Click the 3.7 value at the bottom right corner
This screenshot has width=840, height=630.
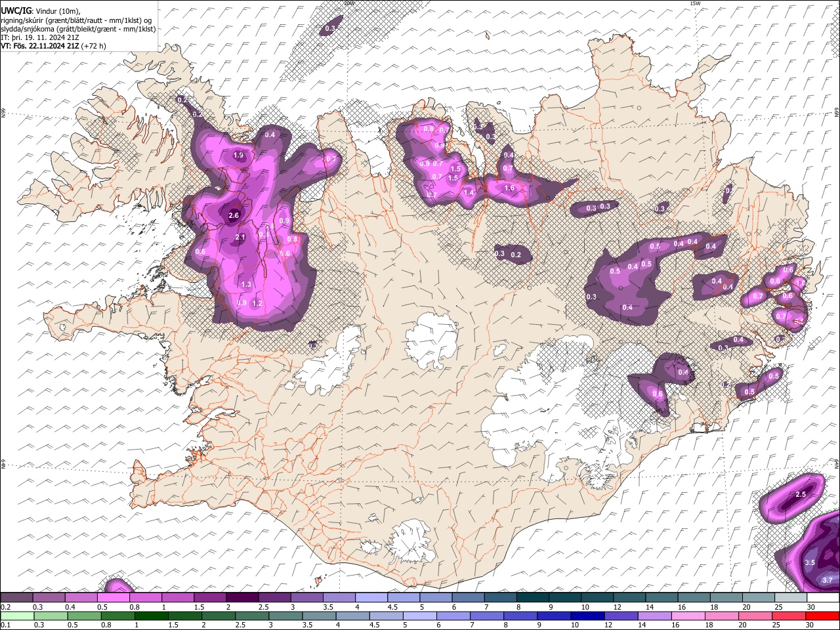point(828,580)
